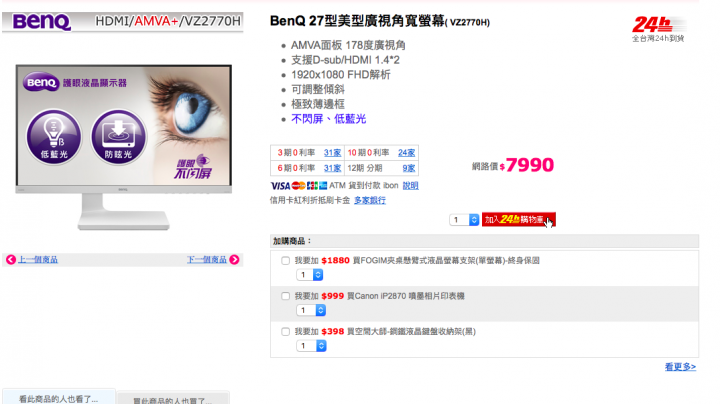
Task: Open the 'people who viewed also viewed' tab
Action: 59,398
